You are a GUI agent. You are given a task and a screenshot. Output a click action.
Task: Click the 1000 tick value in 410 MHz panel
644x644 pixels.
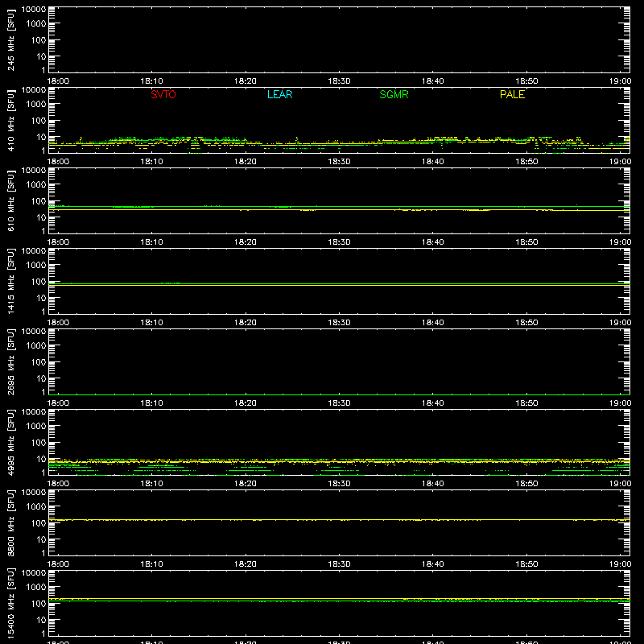click(x=36, y=105)
